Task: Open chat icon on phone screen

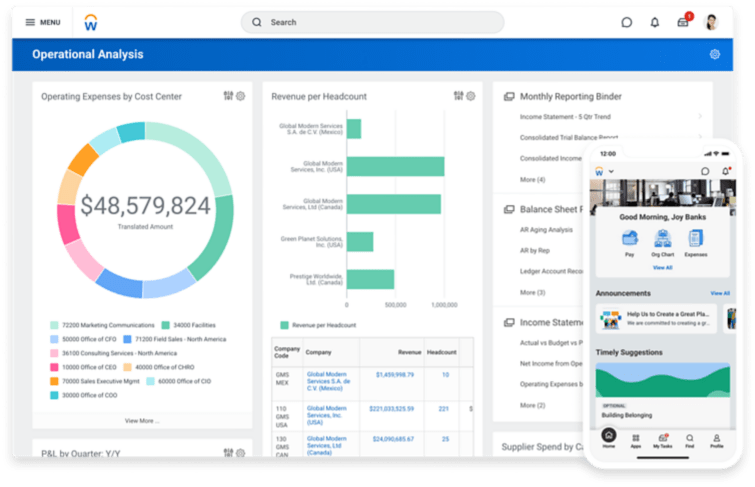Action: [705, 171]
